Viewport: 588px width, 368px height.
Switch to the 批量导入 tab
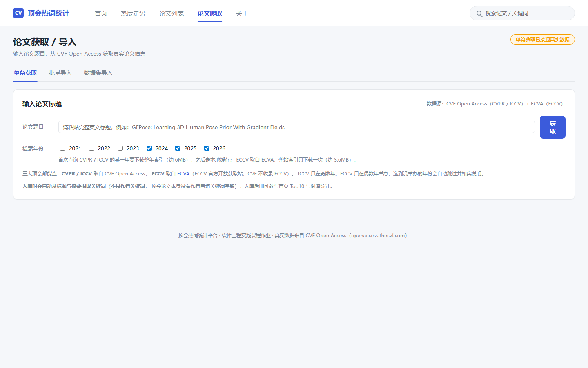click(x=60, y=73)
